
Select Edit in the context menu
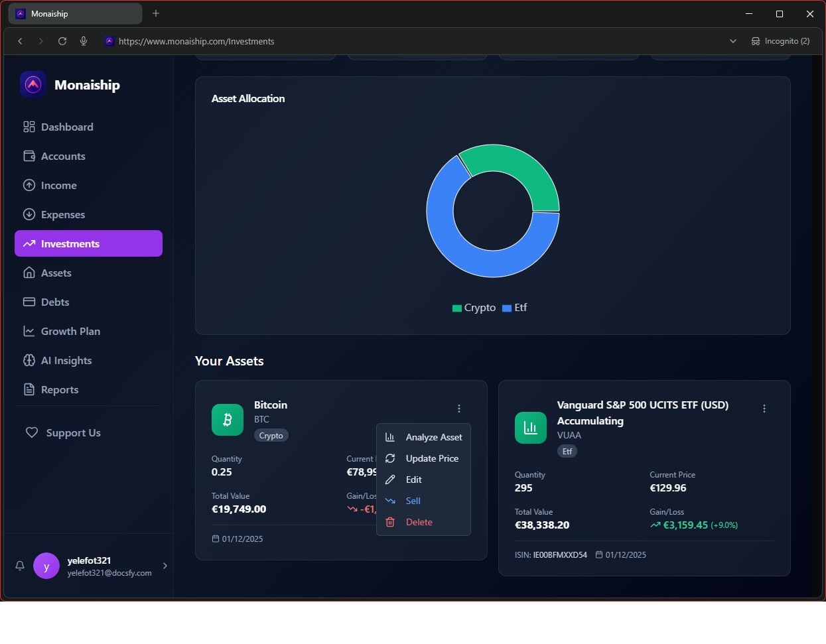coord(423,480)
